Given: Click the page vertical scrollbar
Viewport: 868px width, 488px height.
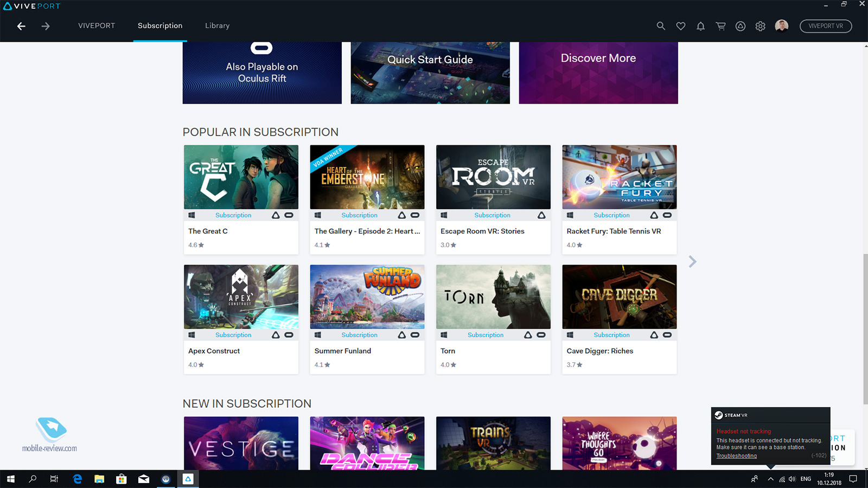Looking at the screenshot, I should coord(865,328).
